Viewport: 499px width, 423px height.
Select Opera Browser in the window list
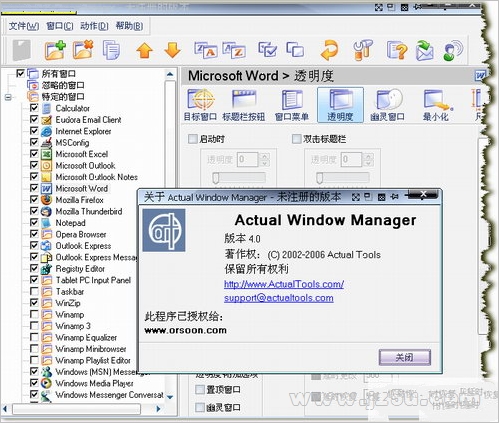coord(81,234)
